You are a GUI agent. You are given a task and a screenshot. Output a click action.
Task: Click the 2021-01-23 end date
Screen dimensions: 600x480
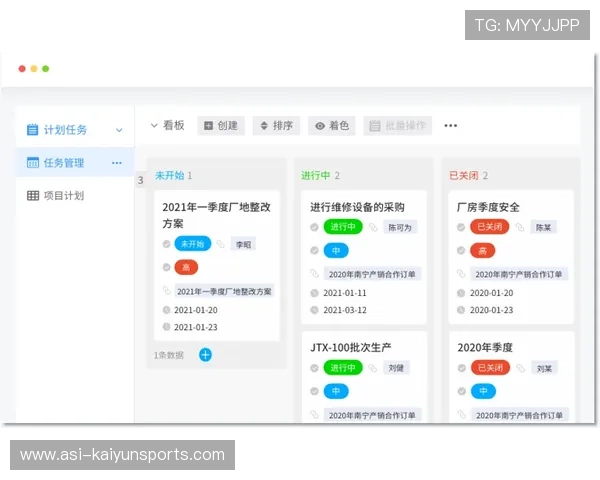pyautogui.click(x=196, y=327)
